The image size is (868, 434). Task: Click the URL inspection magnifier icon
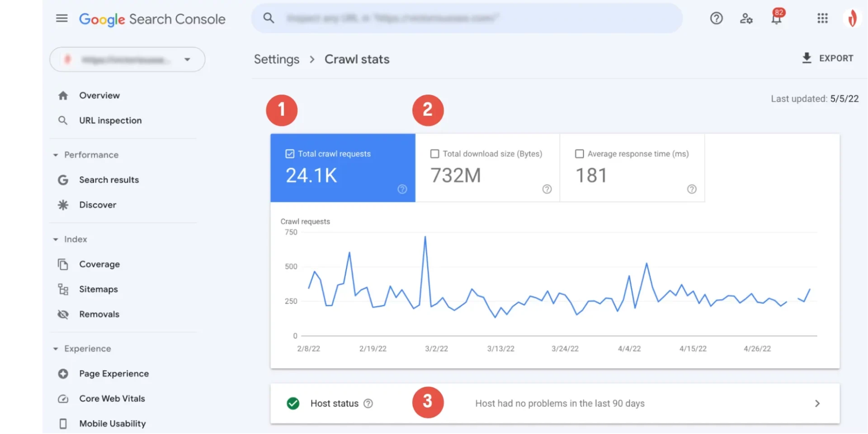click(63, 120)
